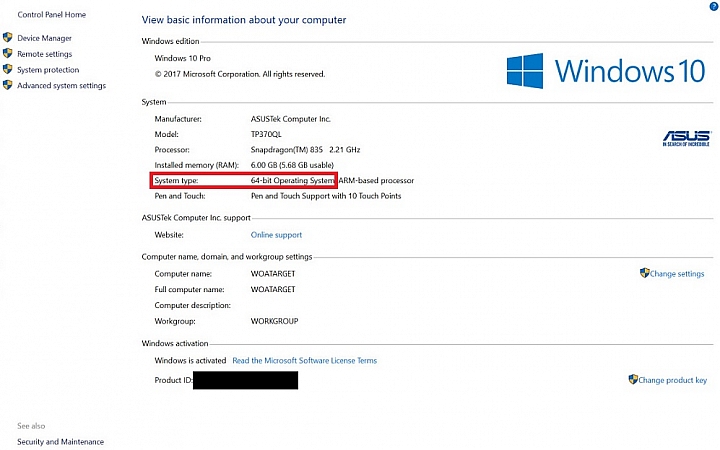
Task: Select the TP370QL model value
Action: [x=266, y=135]
